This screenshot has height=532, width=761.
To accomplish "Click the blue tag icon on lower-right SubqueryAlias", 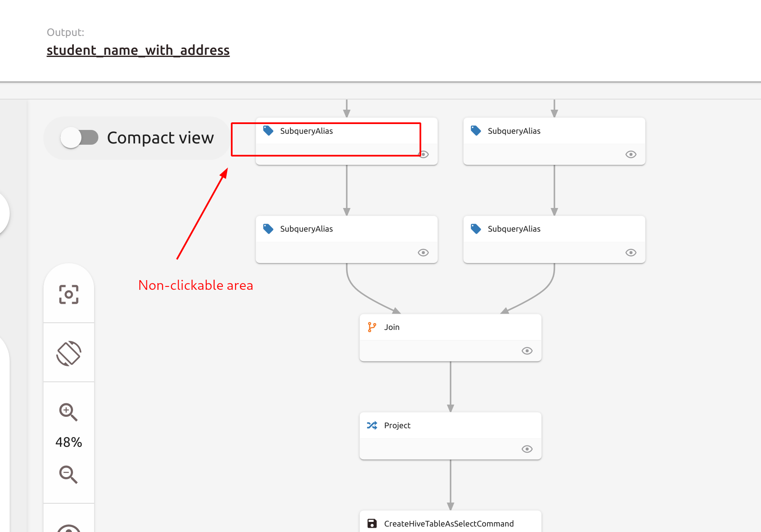I will click(x=476, y=229).
